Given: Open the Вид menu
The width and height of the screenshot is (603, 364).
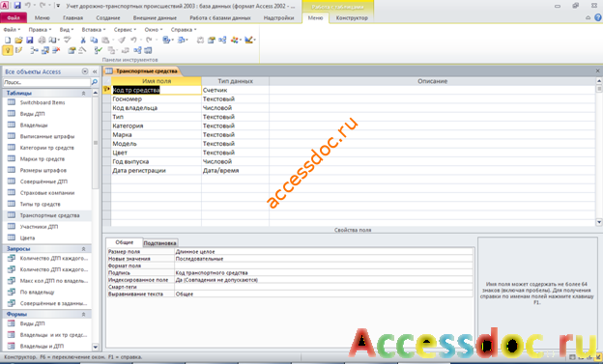Looking at the screenshot, I should [66, 30].
